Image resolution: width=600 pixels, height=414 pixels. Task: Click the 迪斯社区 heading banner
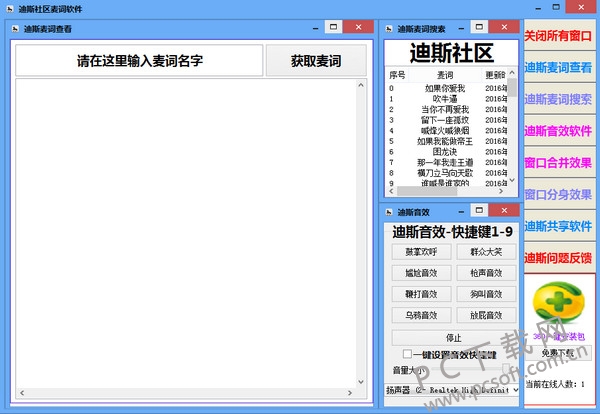click(x=452, y=53)
